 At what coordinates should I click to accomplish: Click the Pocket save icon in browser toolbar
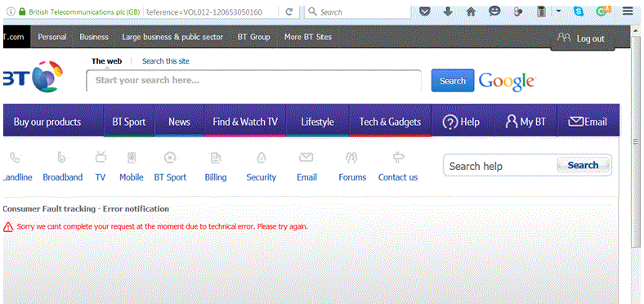[x=425, y=11]
